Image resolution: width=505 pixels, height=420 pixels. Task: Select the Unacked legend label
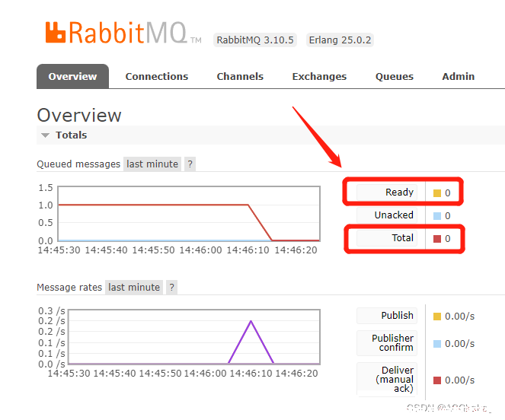[x=387, y=215]
